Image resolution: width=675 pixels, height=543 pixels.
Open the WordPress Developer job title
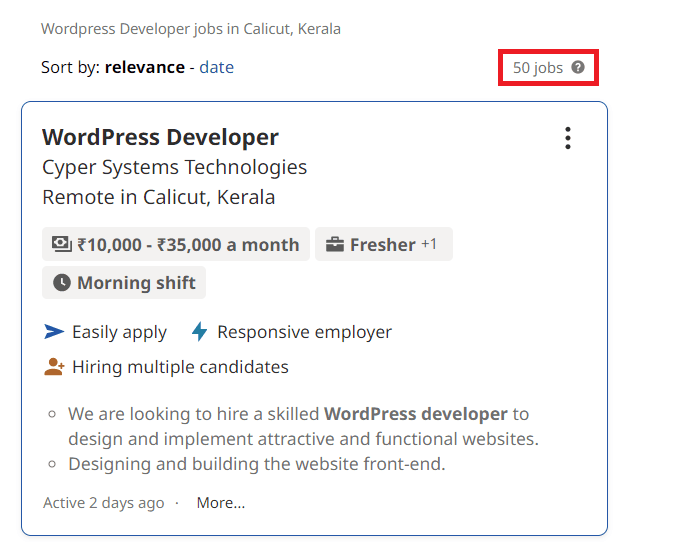point(161,137)
